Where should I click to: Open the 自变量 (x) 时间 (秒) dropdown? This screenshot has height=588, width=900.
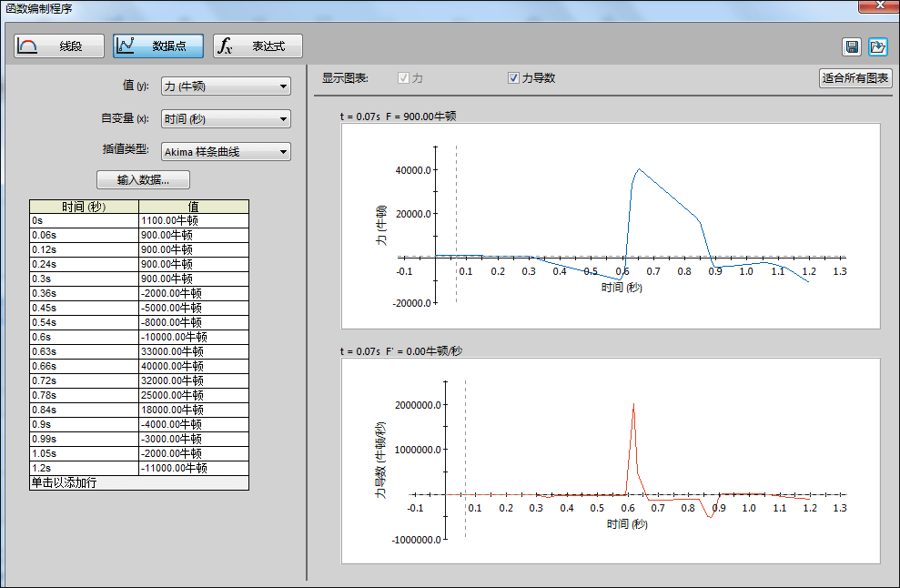pos(227,119)
